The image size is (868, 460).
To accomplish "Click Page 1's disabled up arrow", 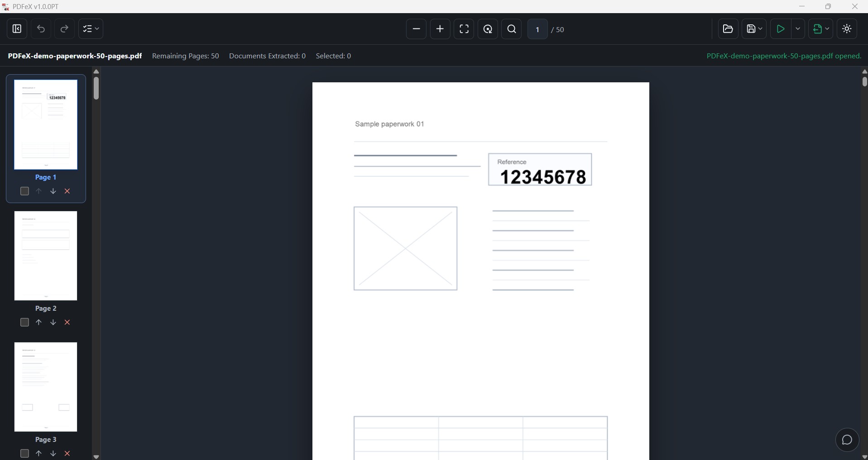I will (39, 191).
